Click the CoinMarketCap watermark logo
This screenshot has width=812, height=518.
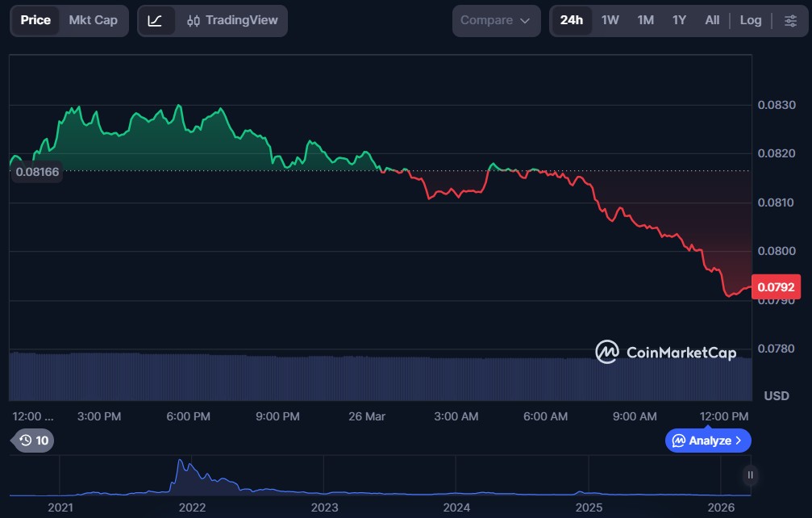[666, 352]
